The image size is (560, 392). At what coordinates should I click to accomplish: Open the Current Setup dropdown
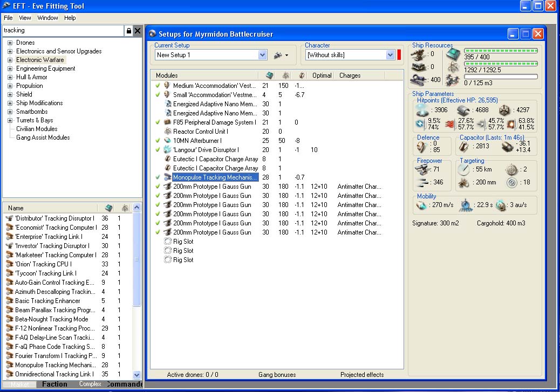point(263,55)
